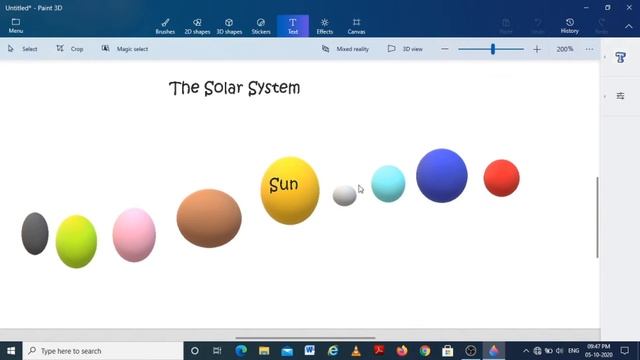Select the dark grey planet sphere

tap(35, 233)
